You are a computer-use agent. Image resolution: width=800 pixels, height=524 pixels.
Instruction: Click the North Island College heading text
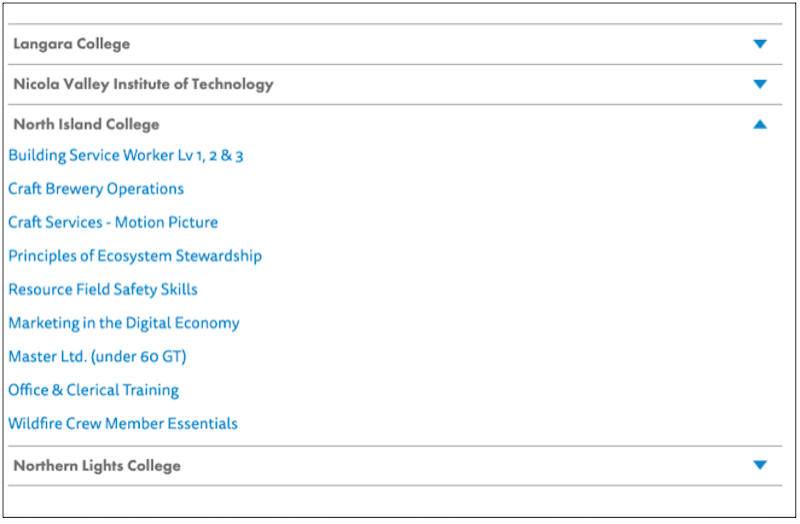click(x=86, y=125)
